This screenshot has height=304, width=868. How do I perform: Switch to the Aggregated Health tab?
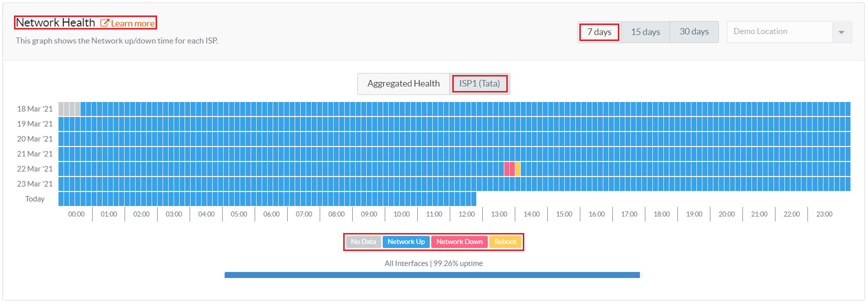[403, 83]
